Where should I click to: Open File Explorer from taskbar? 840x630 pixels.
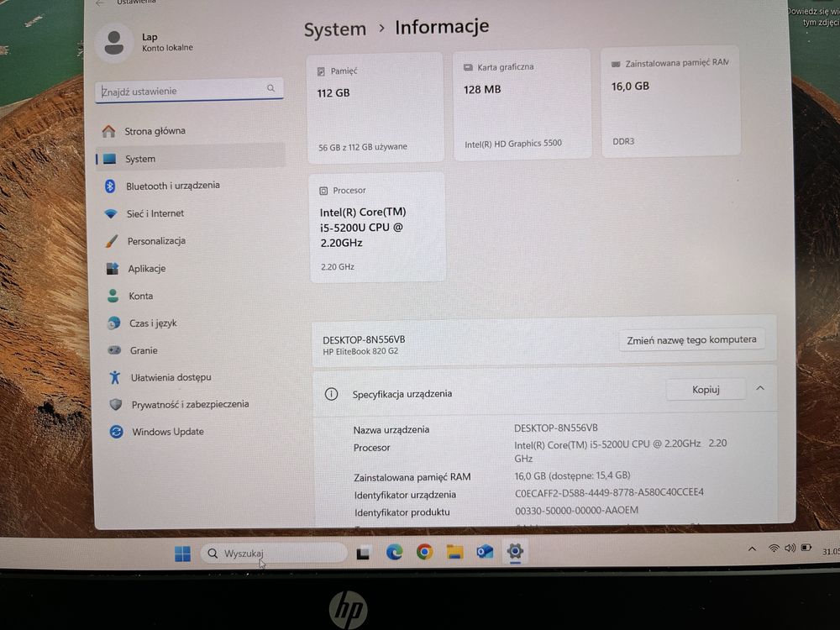coord(454,552)
